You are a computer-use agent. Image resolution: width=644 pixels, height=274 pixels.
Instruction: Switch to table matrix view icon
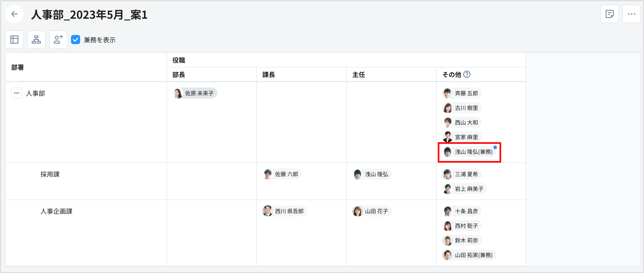14,40
